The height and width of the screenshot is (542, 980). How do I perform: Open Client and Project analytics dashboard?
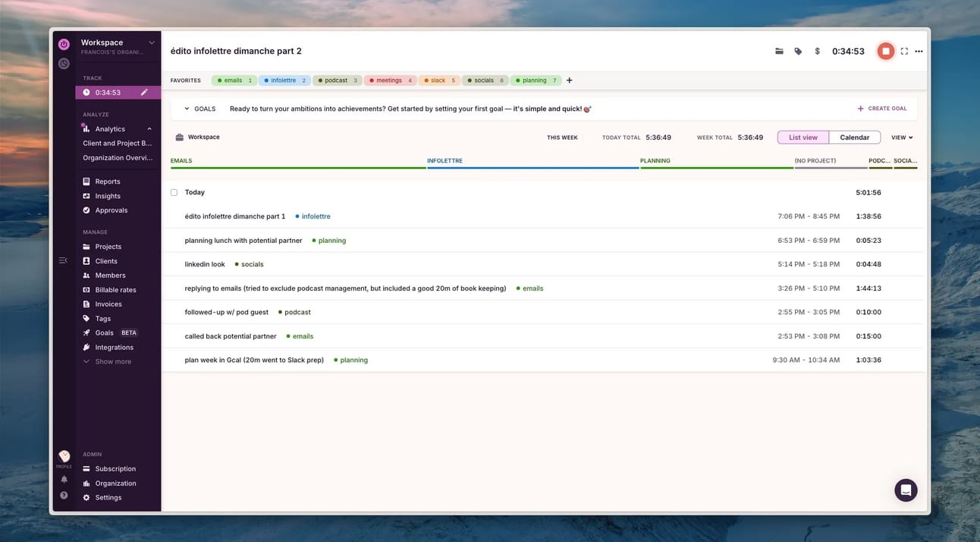[x=118, y=143]
